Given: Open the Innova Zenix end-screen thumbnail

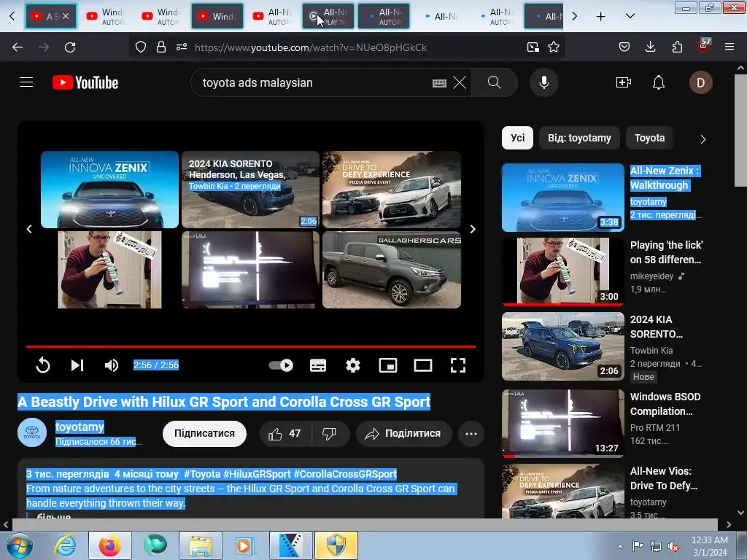Looking at the screenshot, I should coord(109,190).
